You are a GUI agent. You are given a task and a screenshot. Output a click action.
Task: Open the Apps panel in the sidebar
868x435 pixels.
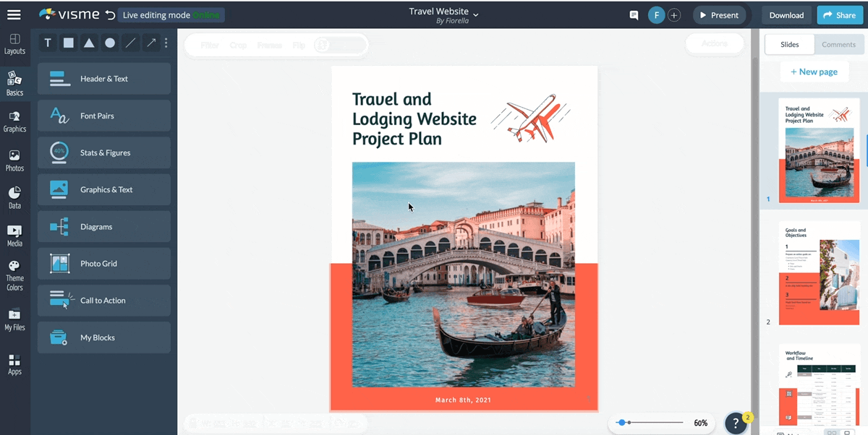click(14, 365)
